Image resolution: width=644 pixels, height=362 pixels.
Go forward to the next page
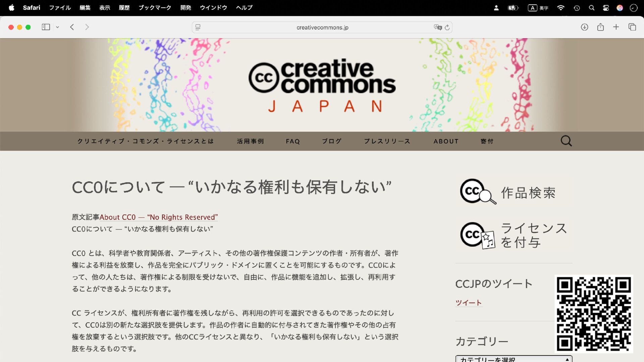[x=87, y=27]
